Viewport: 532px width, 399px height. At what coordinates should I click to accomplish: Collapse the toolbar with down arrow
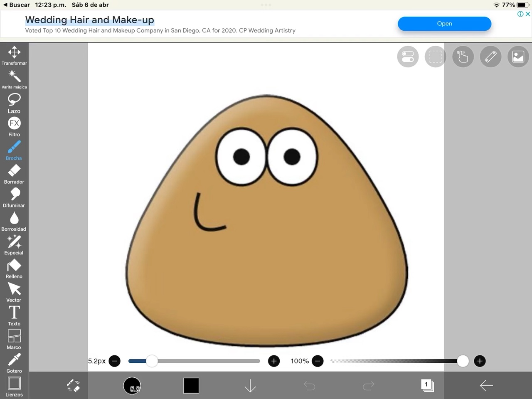(250, 386)
